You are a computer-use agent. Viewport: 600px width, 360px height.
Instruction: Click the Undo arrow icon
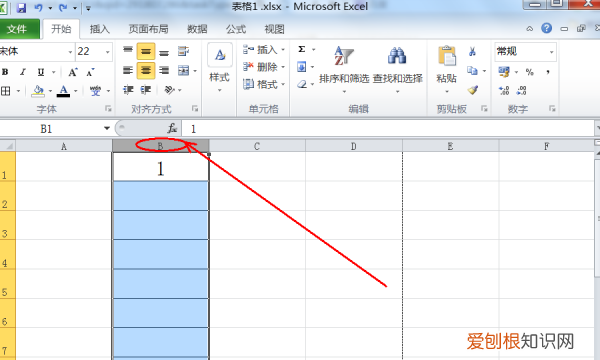(38, 7)
